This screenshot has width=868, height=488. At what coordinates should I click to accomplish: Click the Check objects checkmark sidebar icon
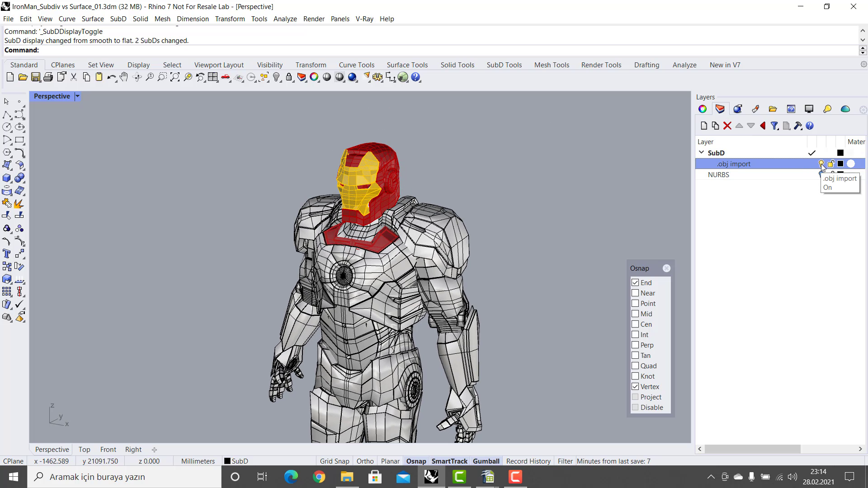coord(19,305)
